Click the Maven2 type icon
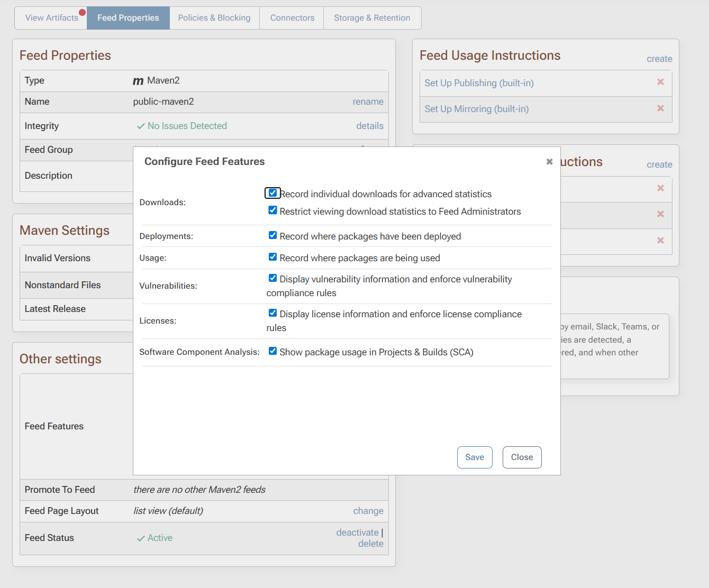 click(138, 81)
